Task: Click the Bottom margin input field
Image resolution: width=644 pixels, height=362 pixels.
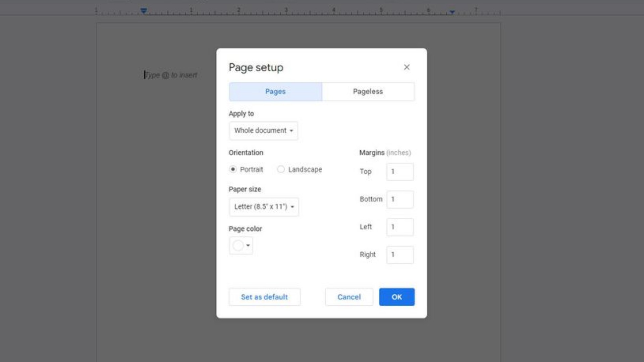Action: (x=399, y=199)
